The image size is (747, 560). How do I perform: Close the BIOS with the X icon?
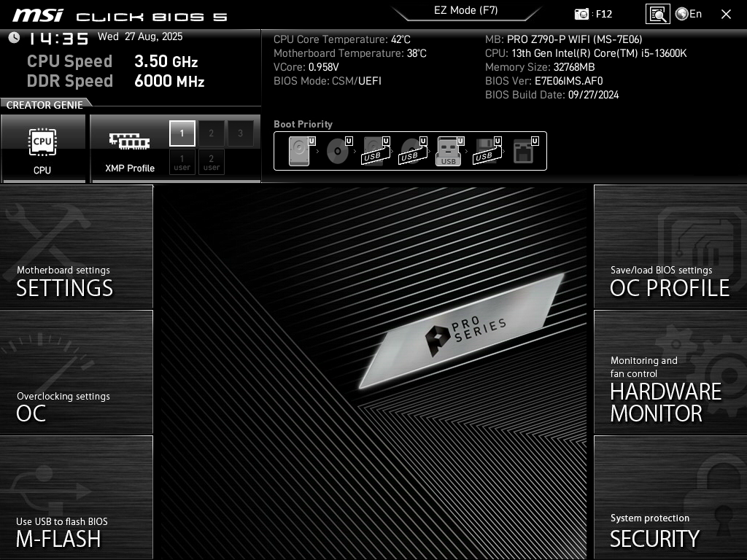(726, 15)
